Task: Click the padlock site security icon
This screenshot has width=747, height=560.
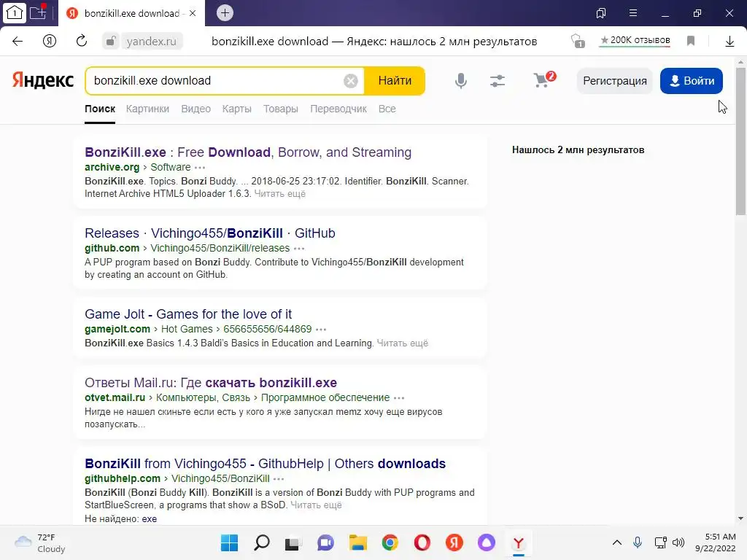Action: 110,42
